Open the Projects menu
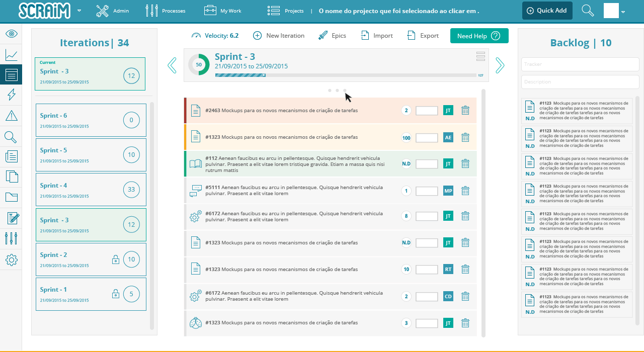The image size is (644, 352). click(285, 11)
